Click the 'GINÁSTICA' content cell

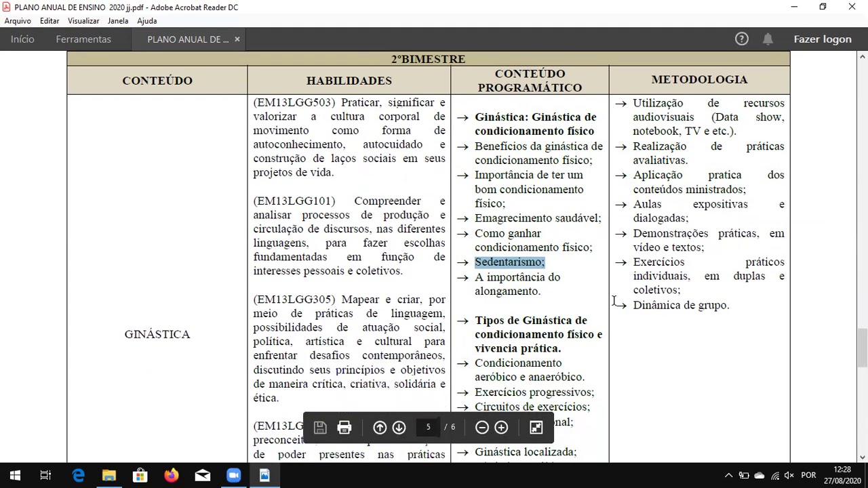click(157, 334)
